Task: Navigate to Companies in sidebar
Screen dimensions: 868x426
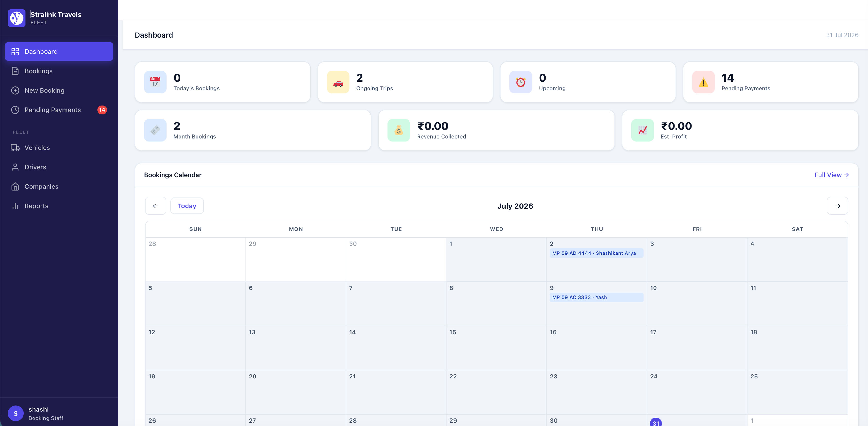Action: pyautogui.click(x=59, y=187)
